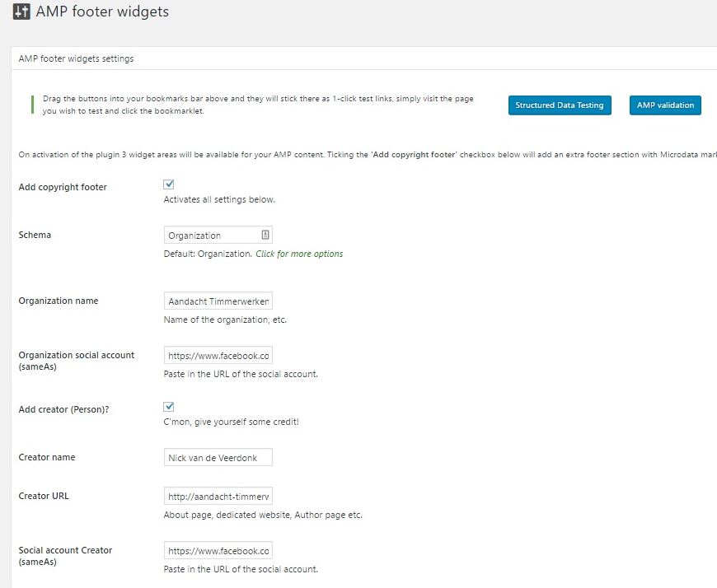Click the AMP footer widgets sliders icon
Viewport: 717px width, 588px height.
[x=21, y=12]
